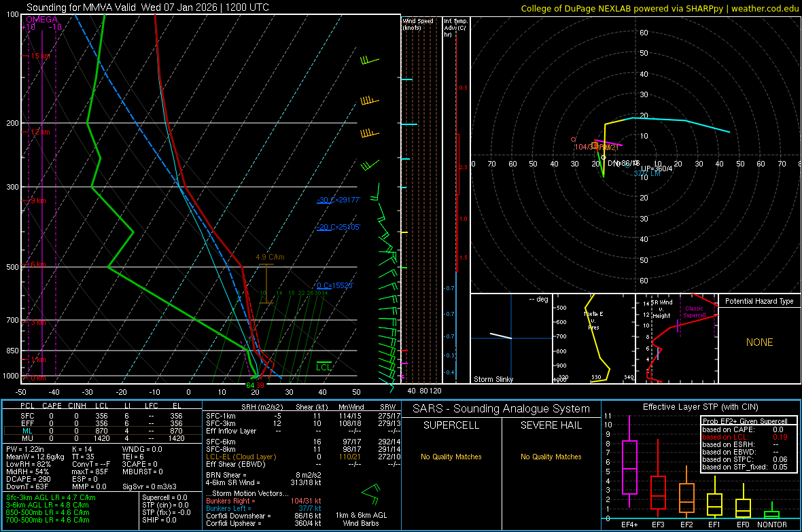The height and width of the screenshot is (532, 802).
Task: Click the 6 km height marker
Action: click(38, 264)
